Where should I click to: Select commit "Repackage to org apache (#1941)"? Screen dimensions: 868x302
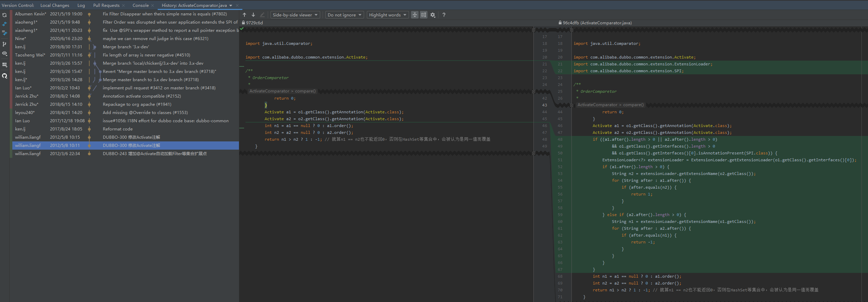point(125,104)
